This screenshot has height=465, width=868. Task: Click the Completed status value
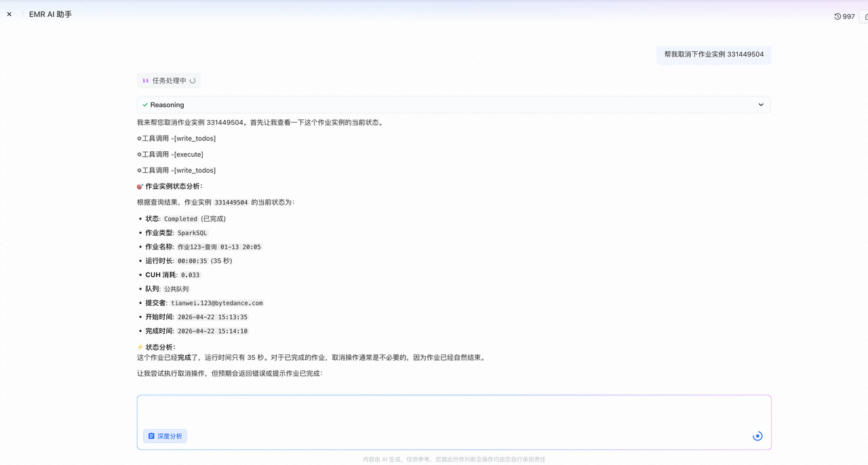pos(180,219)
